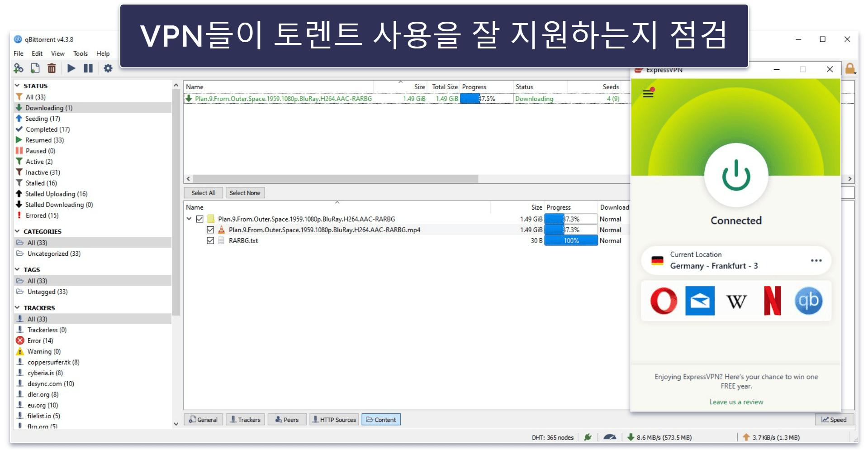868x450 pixels.
Task: Open the Edit menu
Action: tap(37, 53)
